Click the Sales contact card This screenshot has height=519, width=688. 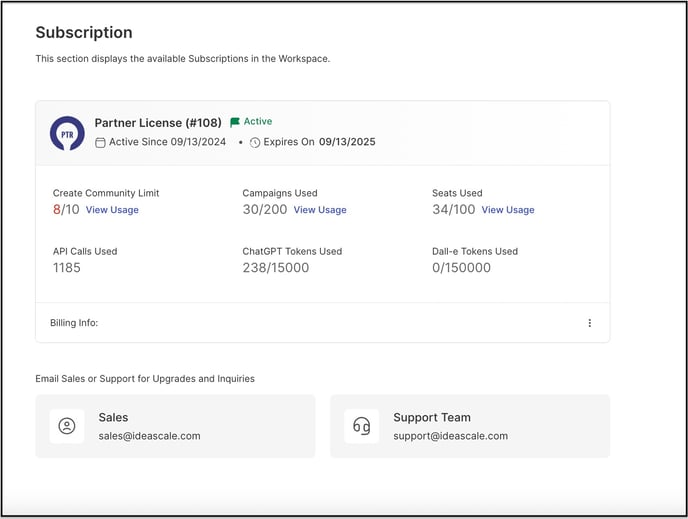click(175, 426)
